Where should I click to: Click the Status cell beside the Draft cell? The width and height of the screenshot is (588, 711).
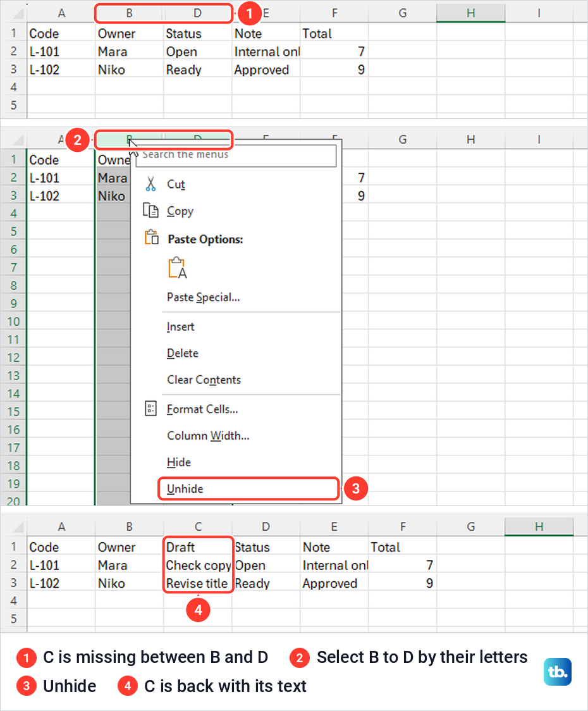point(266,547)
